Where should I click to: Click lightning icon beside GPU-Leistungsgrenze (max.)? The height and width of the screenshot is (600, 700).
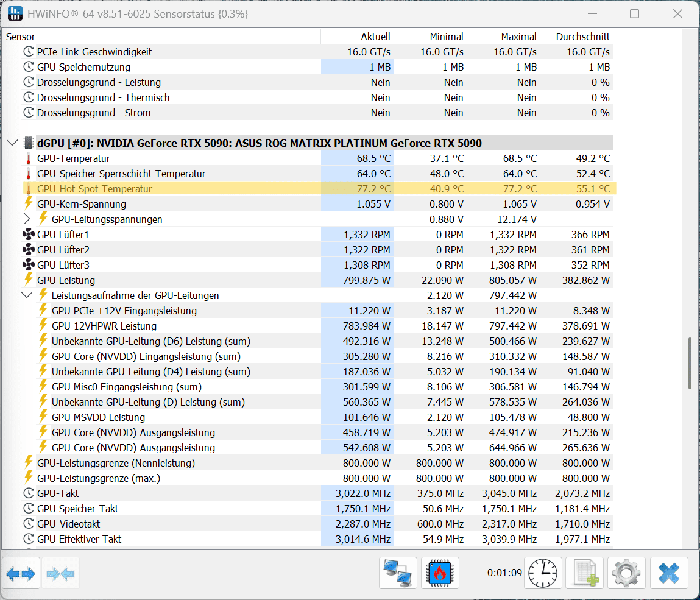pyautogui.click(x=29, y=477)
